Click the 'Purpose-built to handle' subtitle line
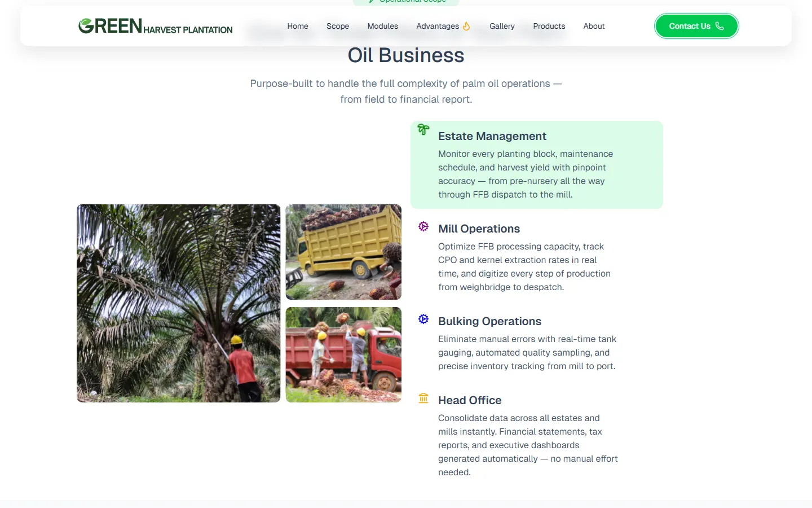The width and height of the screenshot is (812, 508). pos(406,84)
